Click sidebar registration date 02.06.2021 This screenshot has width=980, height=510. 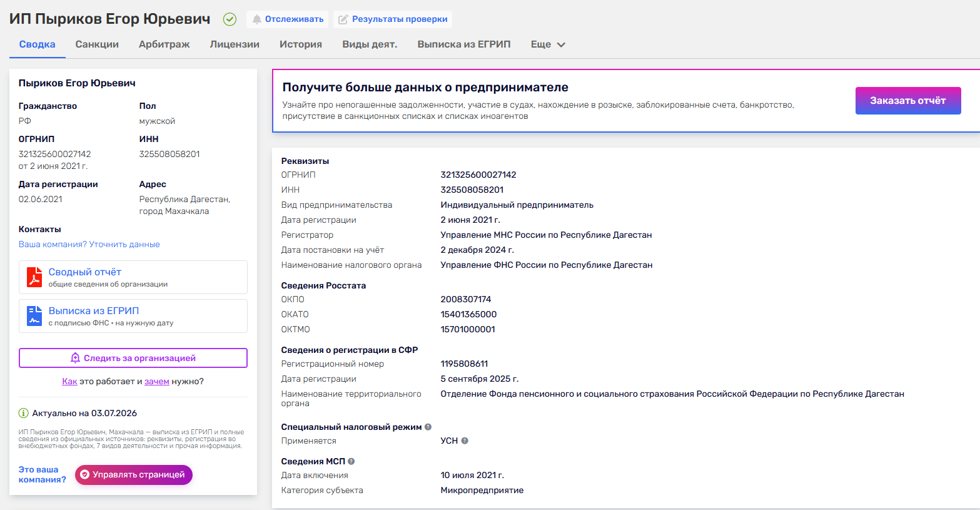41,200
